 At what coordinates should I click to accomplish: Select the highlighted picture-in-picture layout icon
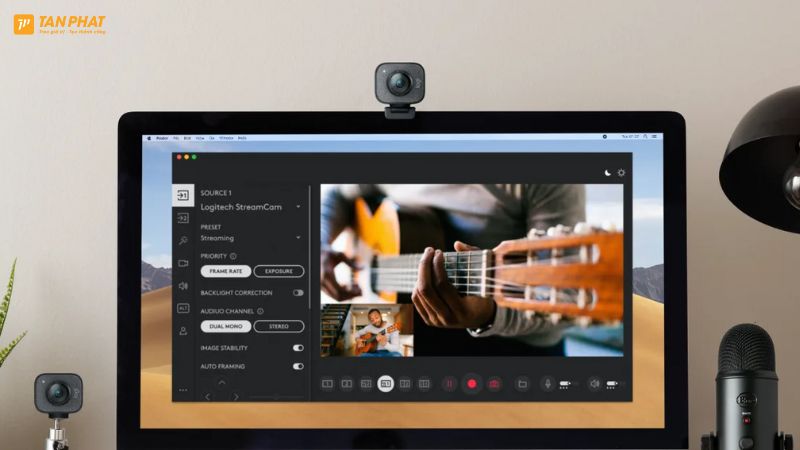coord(386,384)
